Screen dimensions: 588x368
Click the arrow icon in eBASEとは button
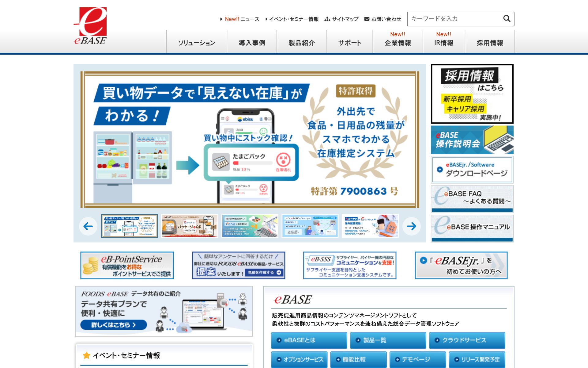click(x=279, y=340)
